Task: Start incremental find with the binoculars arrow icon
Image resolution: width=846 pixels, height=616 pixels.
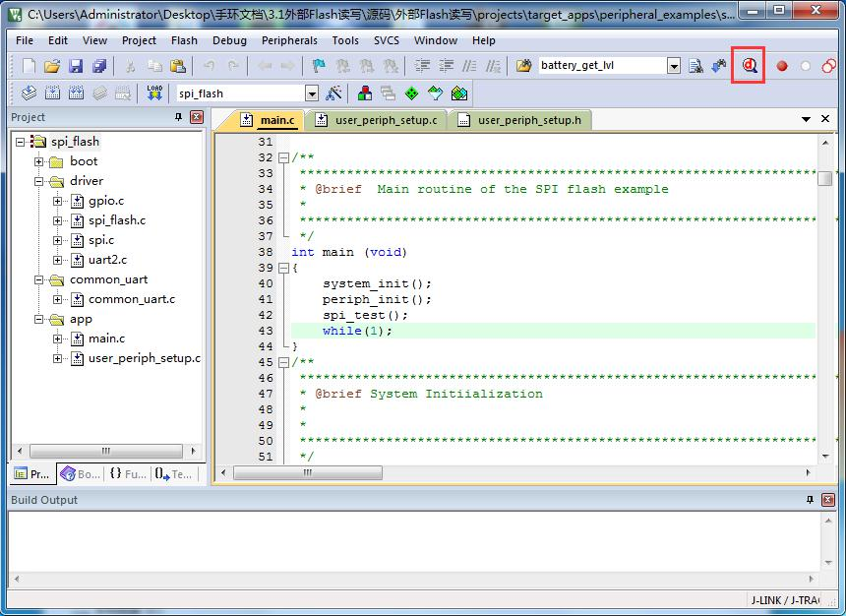Action: tap(719, 66)
